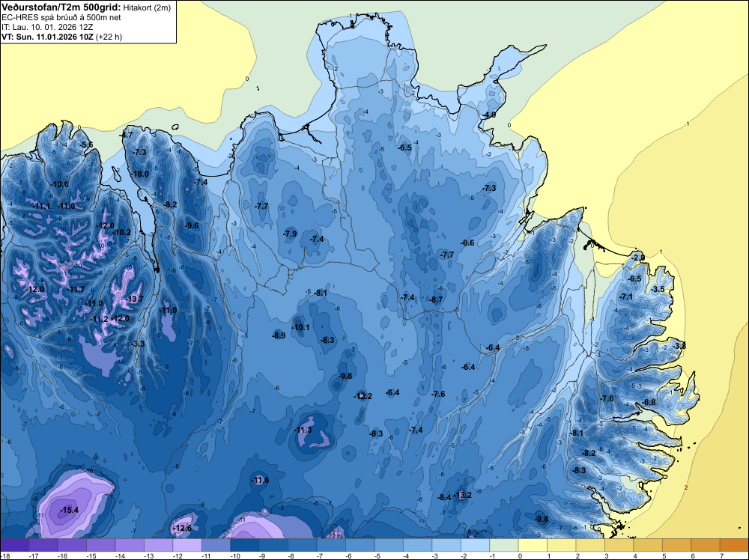Viewport: 749px width, 560px height.
Task: Click the -12.6 temperature label
Action: (x=182, y=528)
